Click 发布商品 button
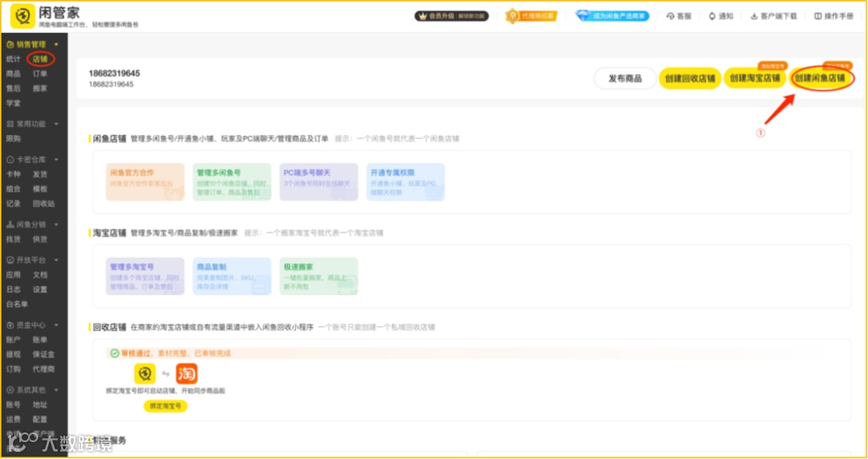The width and height of the screenshot is (868, 459). click(625, 79)
